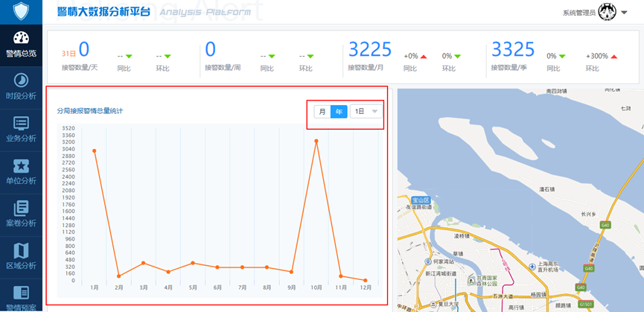Image resolution: width=644 pixels, height=312 pixels.
Task: Click 系统管理员 user name
Action: click(579, 13)
